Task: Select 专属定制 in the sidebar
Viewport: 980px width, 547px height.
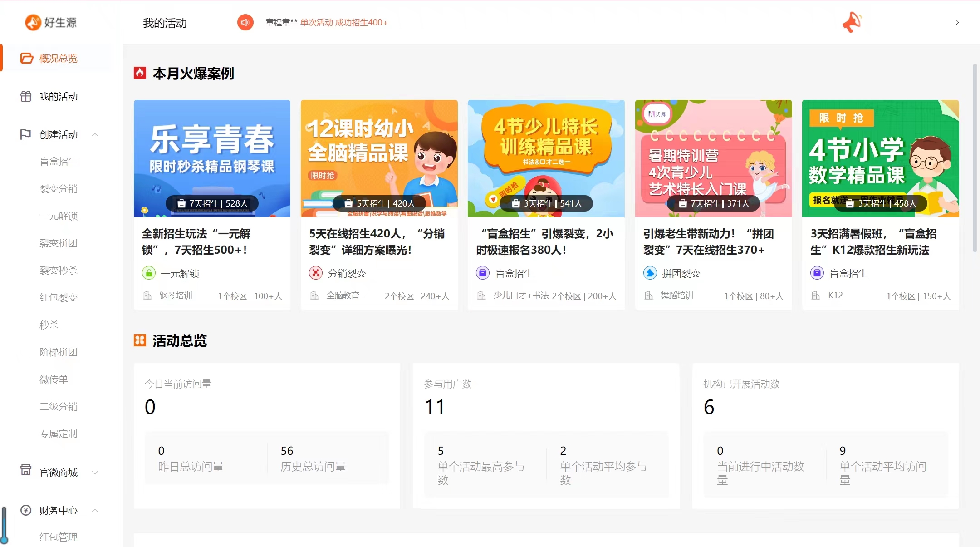Action: pyautogui.click(x=59, y=434)
